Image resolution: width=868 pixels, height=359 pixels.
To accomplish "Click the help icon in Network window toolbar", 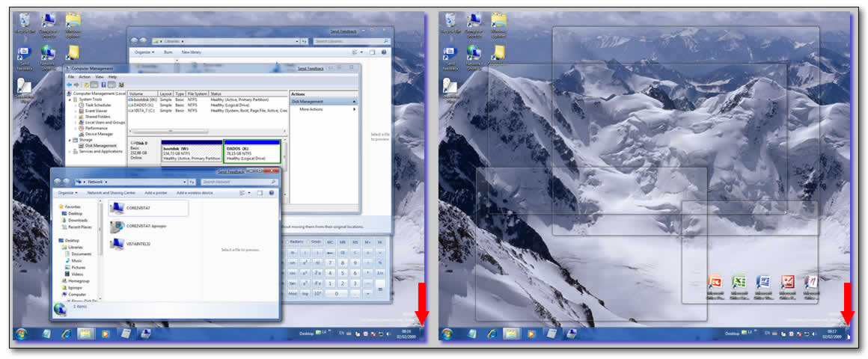I will click(270, 193).
